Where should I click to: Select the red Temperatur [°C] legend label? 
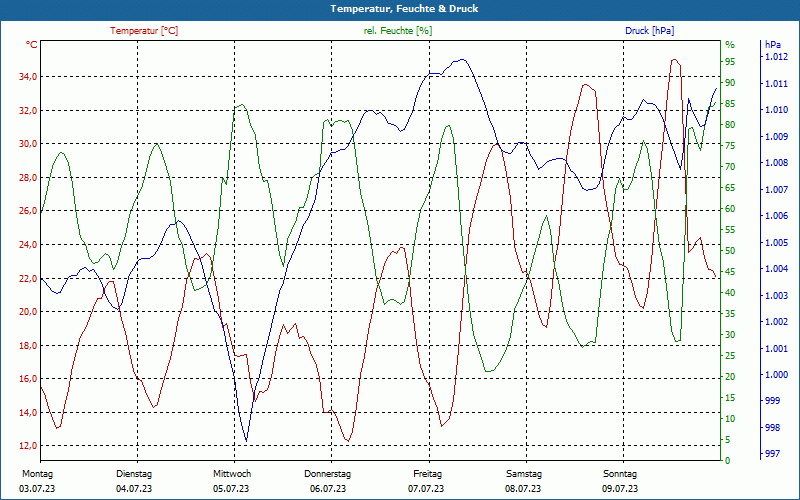coord(144,31)
